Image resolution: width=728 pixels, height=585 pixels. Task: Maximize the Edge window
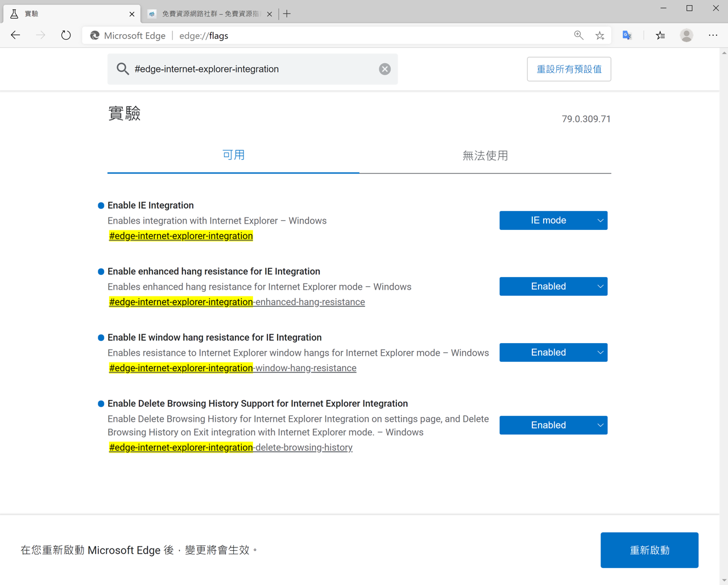coord(689,8)
